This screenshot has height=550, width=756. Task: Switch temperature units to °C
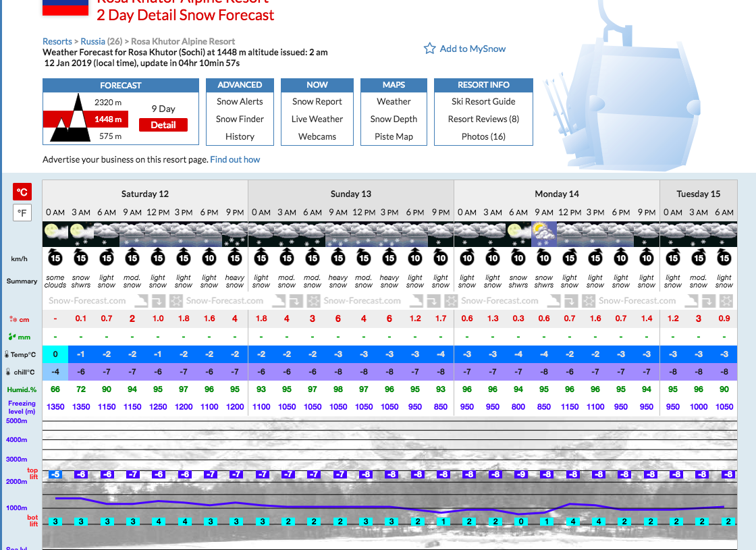[x=22, y=192]
